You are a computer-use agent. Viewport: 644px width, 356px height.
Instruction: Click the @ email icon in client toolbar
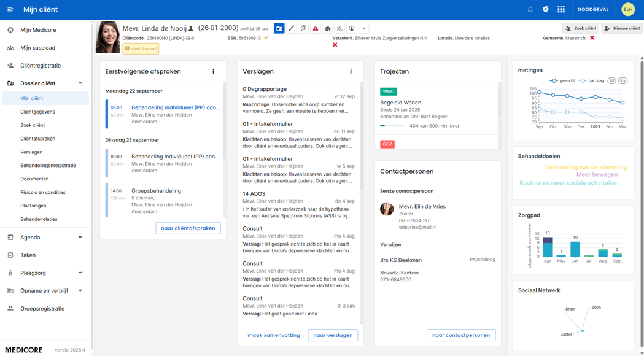tap(303, 28)
